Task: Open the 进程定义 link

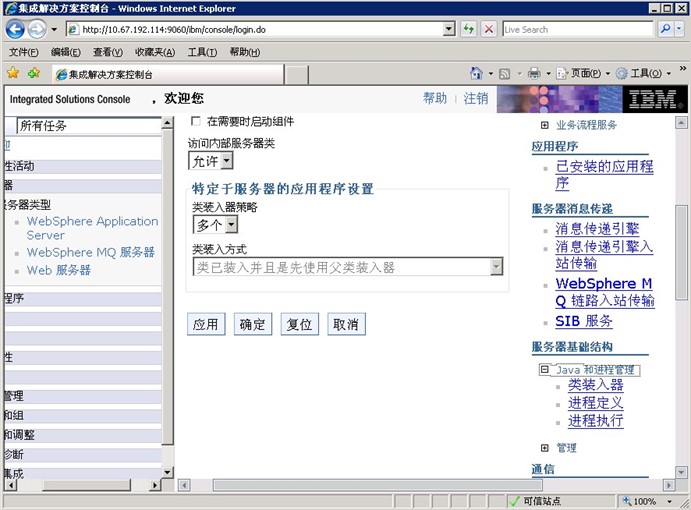Action: pyautogui.click(x=595, y=402)
